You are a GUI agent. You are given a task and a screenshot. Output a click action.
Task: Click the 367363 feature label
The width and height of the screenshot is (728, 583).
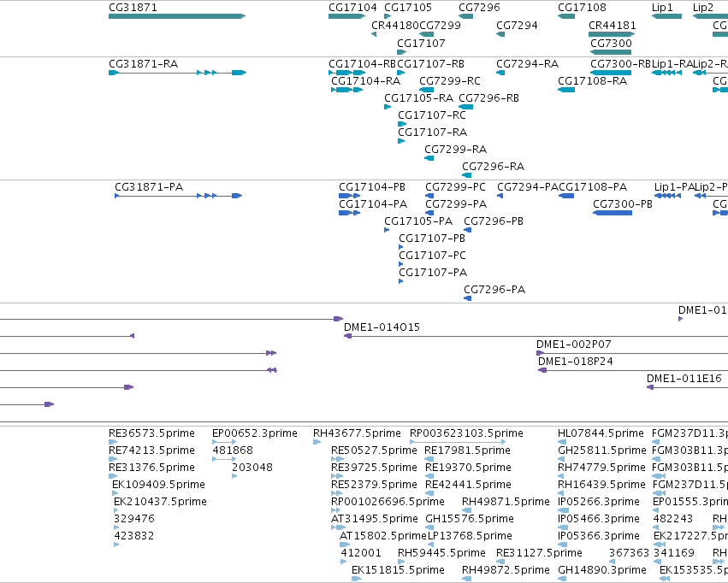coord(629,553)
